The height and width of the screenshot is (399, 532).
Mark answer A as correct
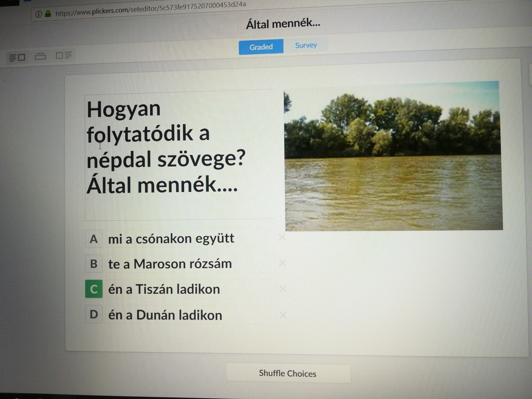coord(94,239)
